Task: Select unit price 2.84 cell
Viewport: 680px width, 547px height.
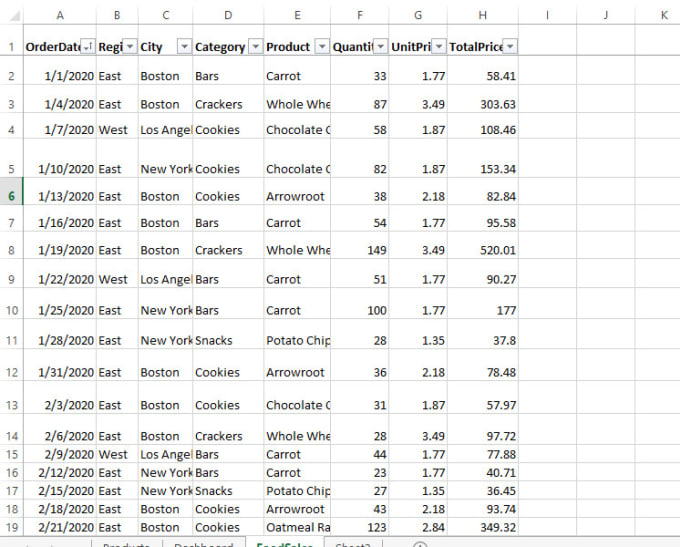Action: click(x=418, y=527)
